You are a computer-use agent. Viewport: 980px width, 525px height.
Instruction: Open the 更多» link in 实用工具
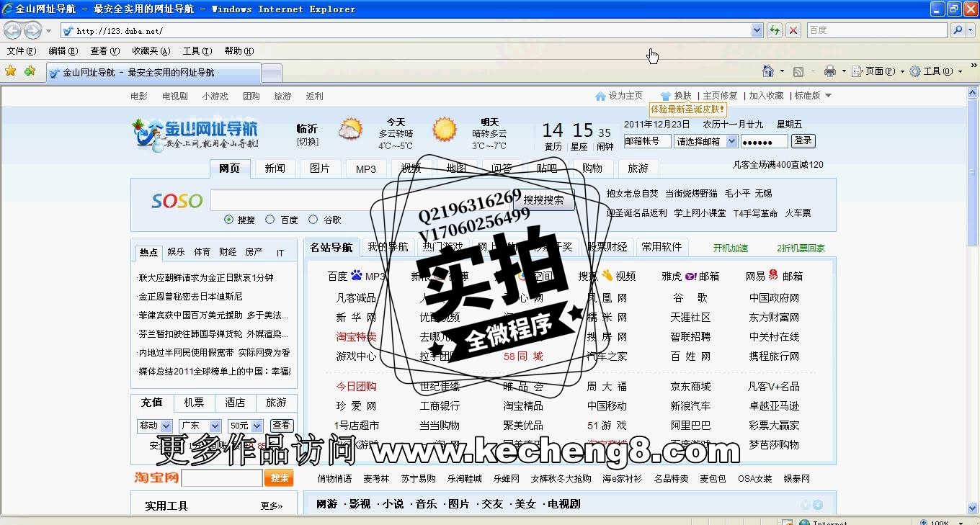[272, 506]
